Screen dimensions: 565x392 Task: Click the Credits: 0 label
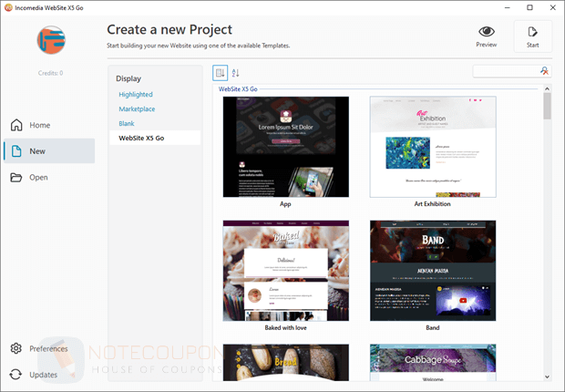50,73
